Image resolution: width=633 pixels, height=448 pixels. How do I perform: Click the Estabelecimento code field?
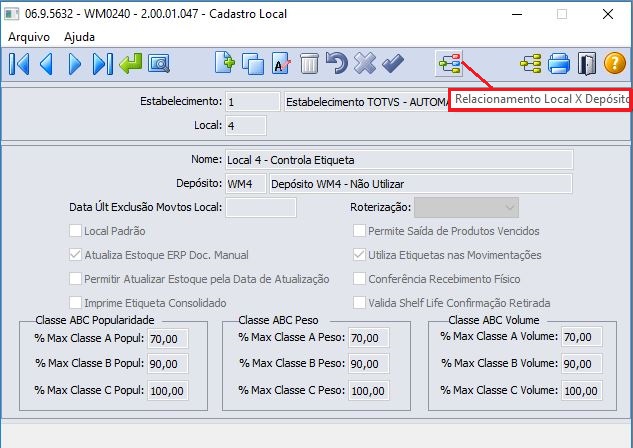[253, 102]
